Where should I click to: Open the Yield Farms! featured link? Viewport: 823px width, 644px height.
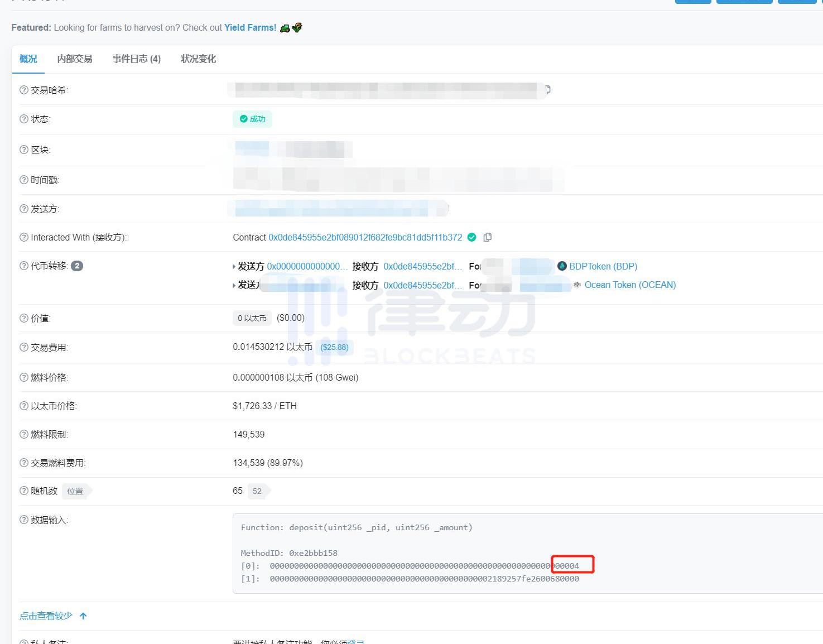coord(250,27)
